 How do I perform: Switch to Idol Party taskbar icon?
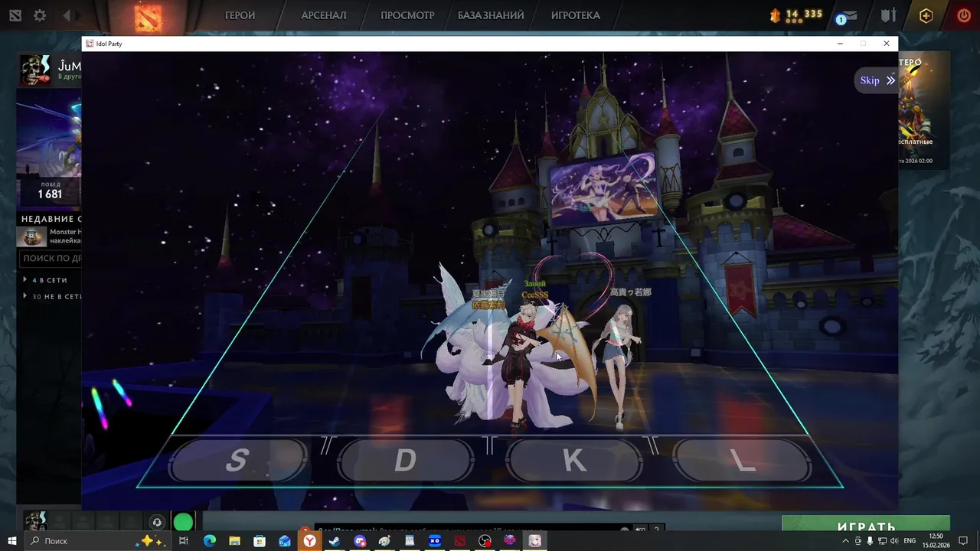click(x=535, y=541)
